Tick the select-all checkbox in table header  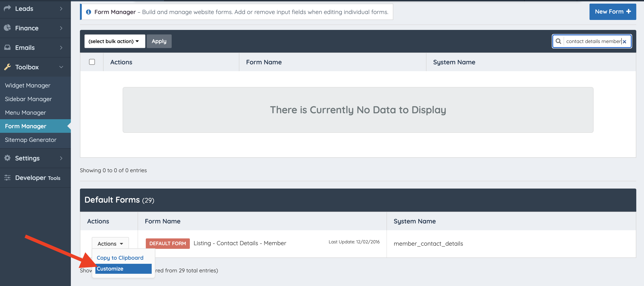[x=92, y=62]
